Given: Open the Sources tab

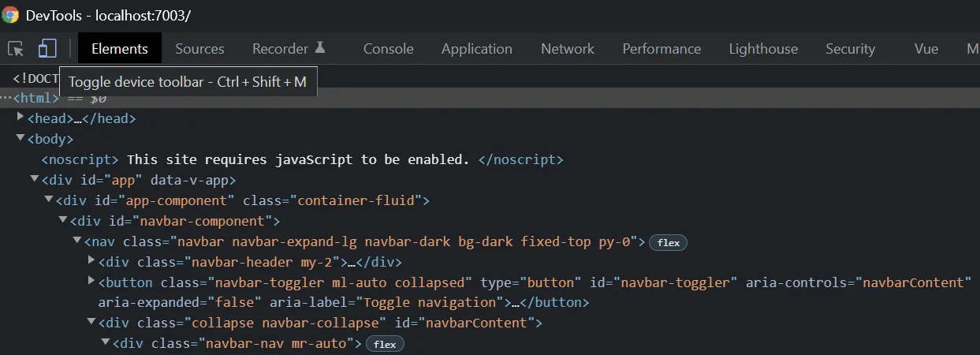Looking at the screenshot, I should pos(199,49).
